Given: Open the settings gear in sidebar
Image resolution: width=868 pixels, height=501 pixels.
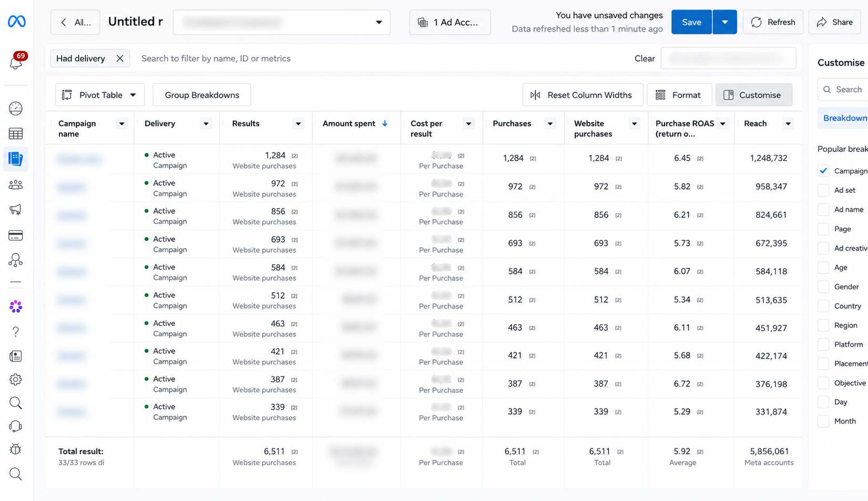Looking at the screenshot, I should pos(16,380).
